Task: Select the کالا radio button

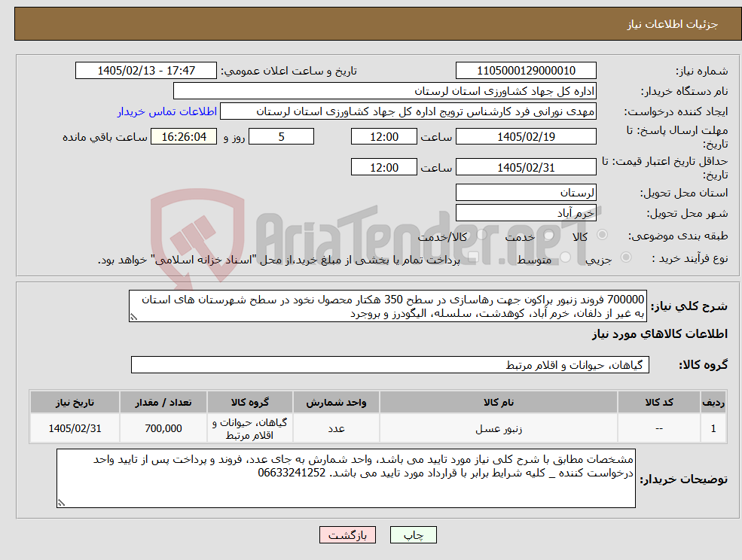Action: (x=603, y=235)
